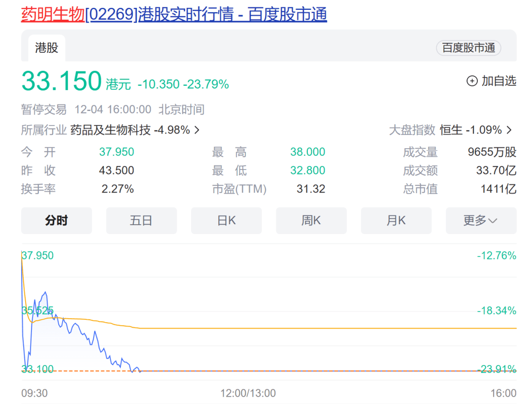
Task: Switch to the 日K chart tab
Action: pos(226,221)
